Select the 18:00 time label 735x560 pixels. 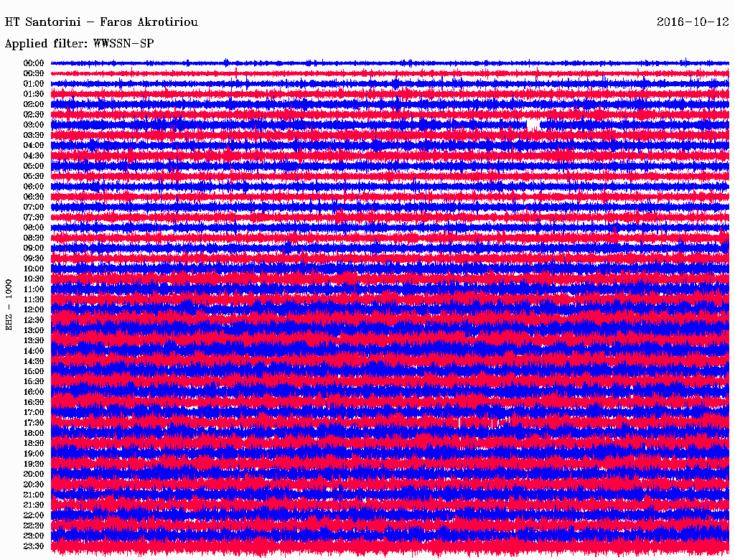[x=34, y=434]
